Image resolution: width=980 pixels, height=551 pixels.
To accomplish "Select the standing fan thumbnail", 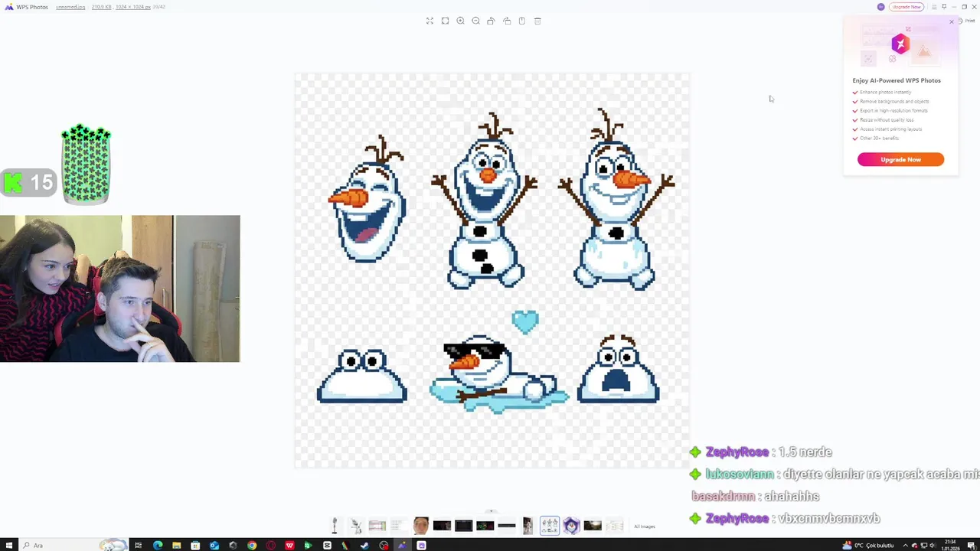I will pos(335,526).
